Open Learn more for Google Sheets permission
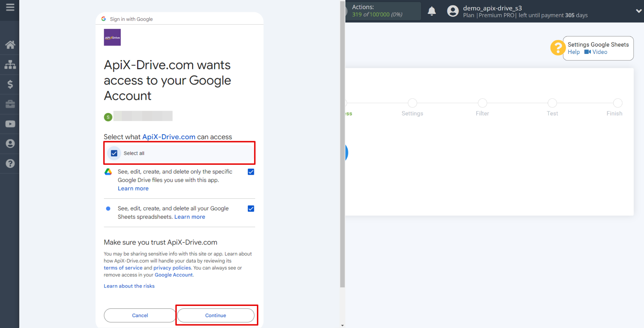The height and width of the screenshot is (328, 644). [x=190, y=217]
